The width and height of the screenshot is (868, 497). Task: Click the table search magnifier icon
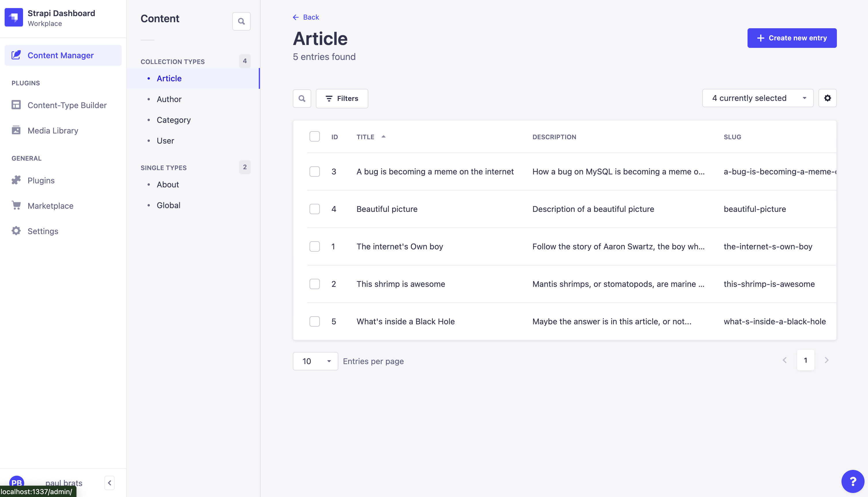[302, 99]
